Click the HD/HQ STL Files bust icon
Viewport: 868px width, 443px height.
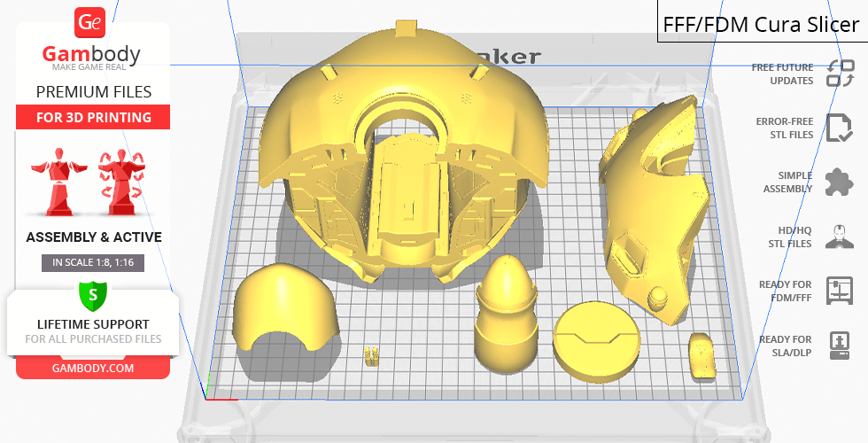[x=840, y=237]
